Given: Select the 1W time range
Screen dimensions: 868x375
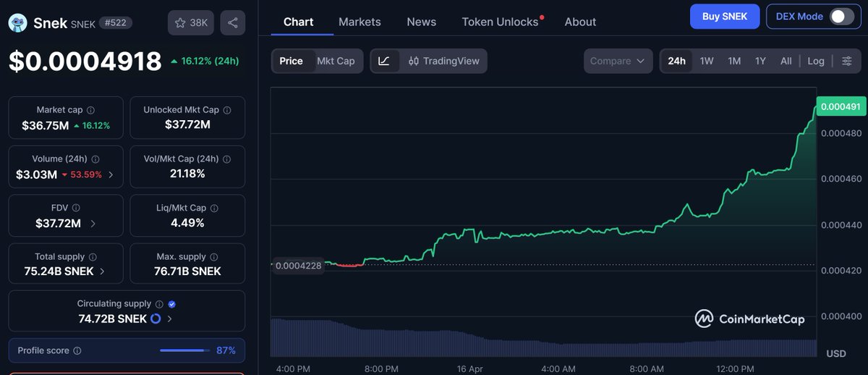Looking at the screenshot, I should tap(707, 61).
